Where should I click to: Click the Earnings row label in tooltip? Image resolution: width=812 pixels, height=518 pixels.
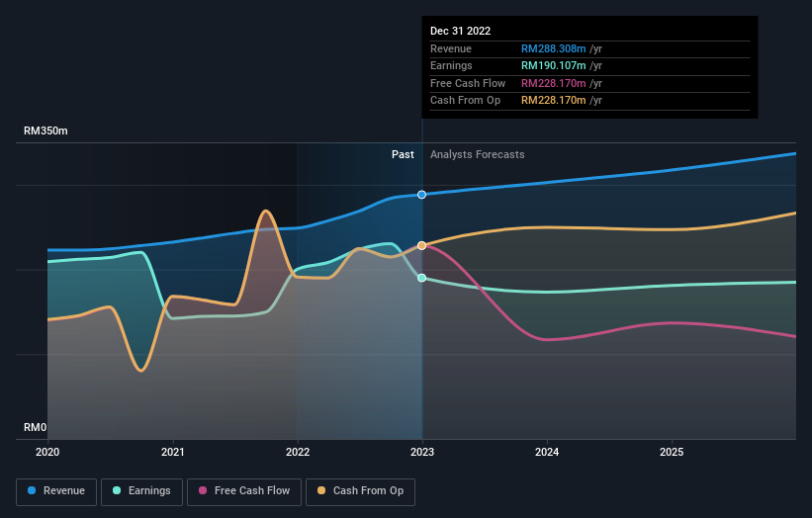click(x=451, y=65)
